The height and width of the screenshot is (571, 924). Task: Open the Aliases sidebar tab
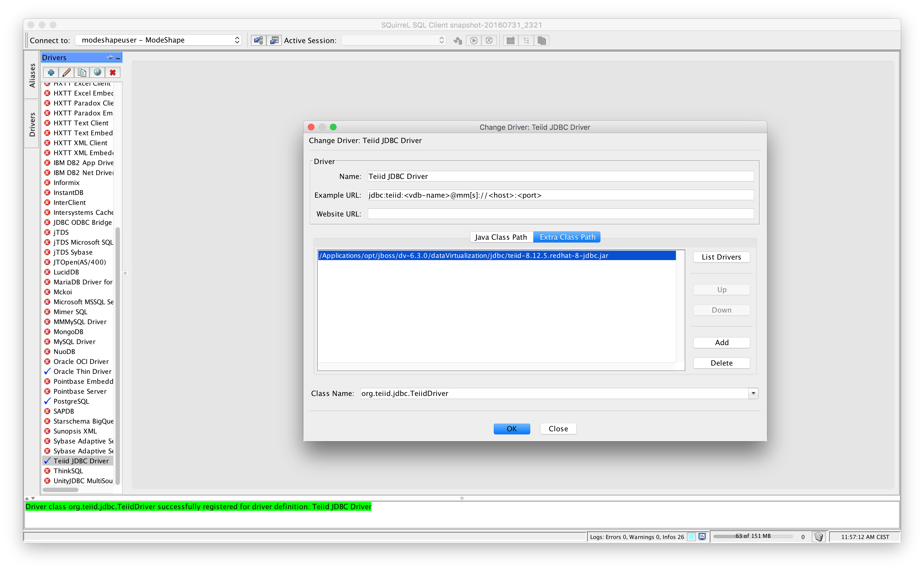(x=32, y=75)
